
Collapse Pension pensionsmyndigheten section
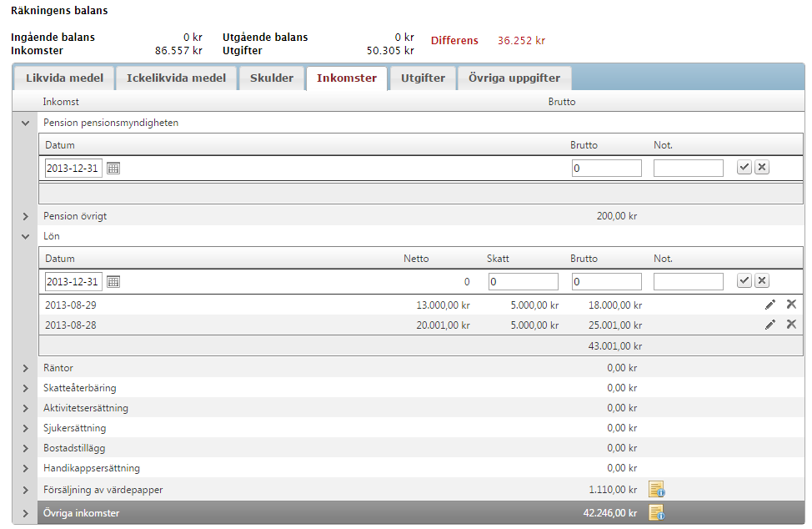[25, 123]
